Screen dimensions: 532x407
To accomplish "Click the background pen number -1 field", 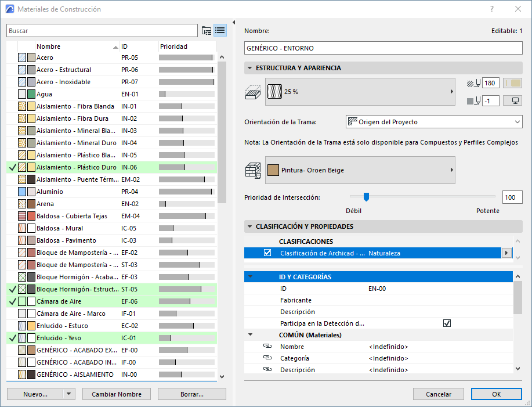I will click(490, 100).
